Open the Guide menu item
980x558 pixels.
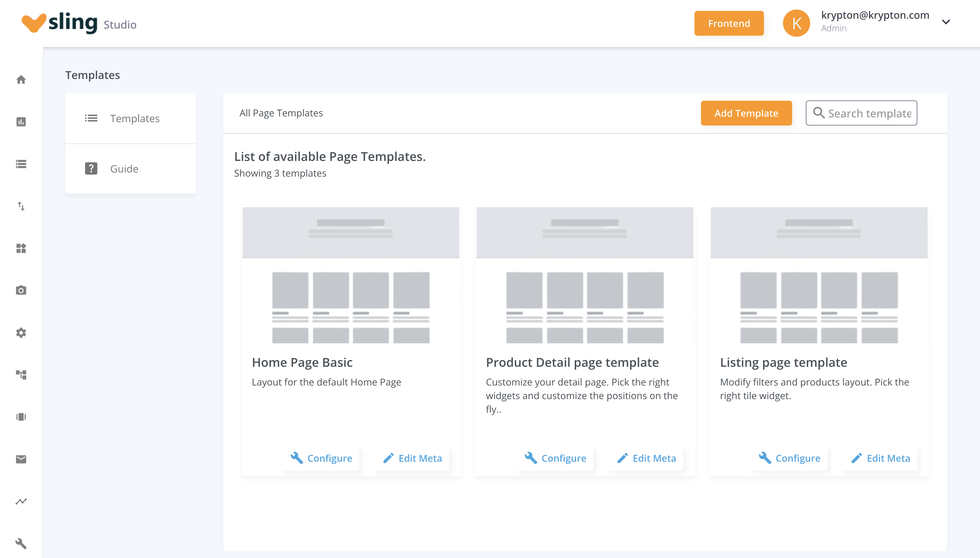(x=131, y=169)
